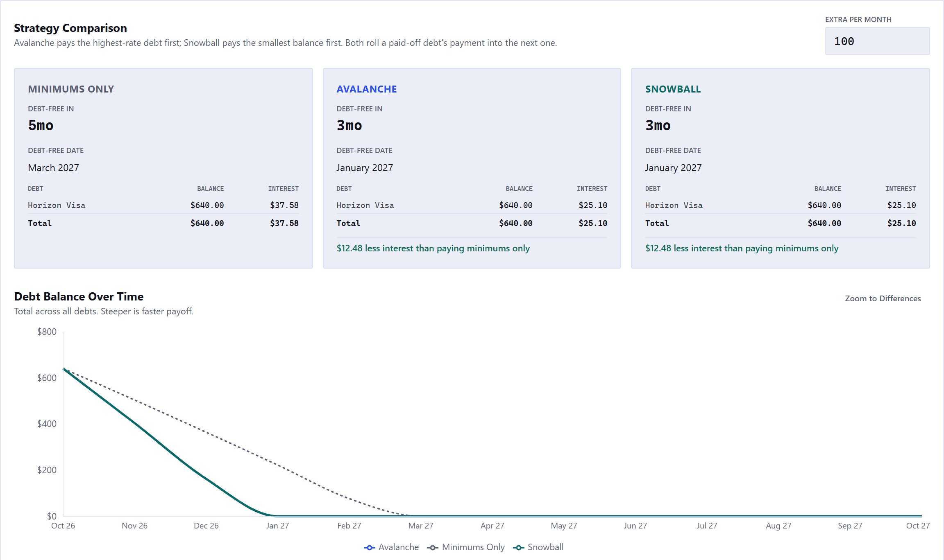The image size is (944, 560).
Task: Click the Avalanche legend marker icon
Action: click(369, 548)
